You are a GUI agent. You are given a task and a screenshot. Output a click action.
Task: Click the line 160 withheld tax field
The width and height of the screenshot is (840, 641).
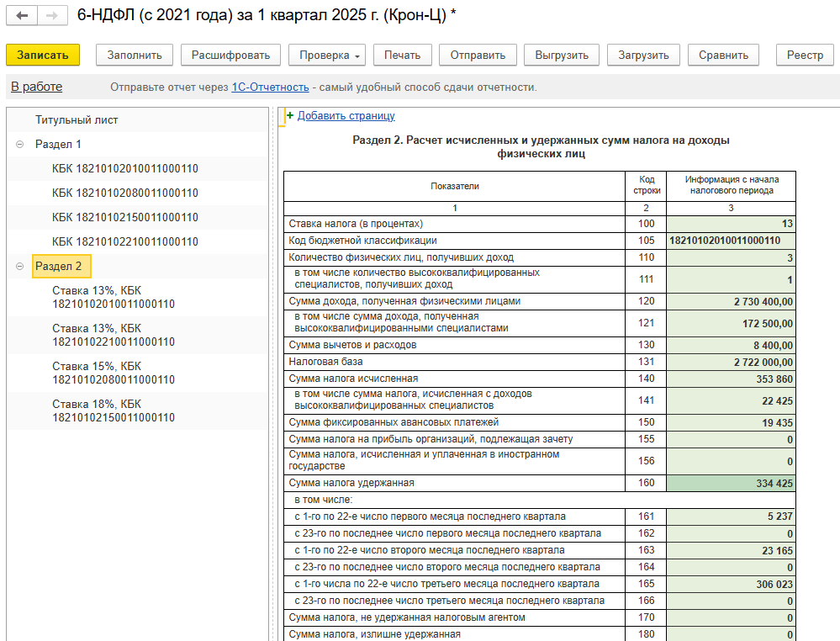(x=730, y=484)
